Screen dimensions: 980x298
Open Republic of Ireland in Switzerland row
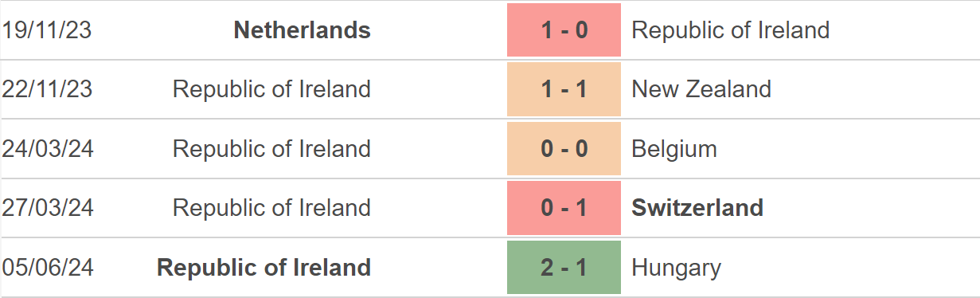(x=271, y=208)
